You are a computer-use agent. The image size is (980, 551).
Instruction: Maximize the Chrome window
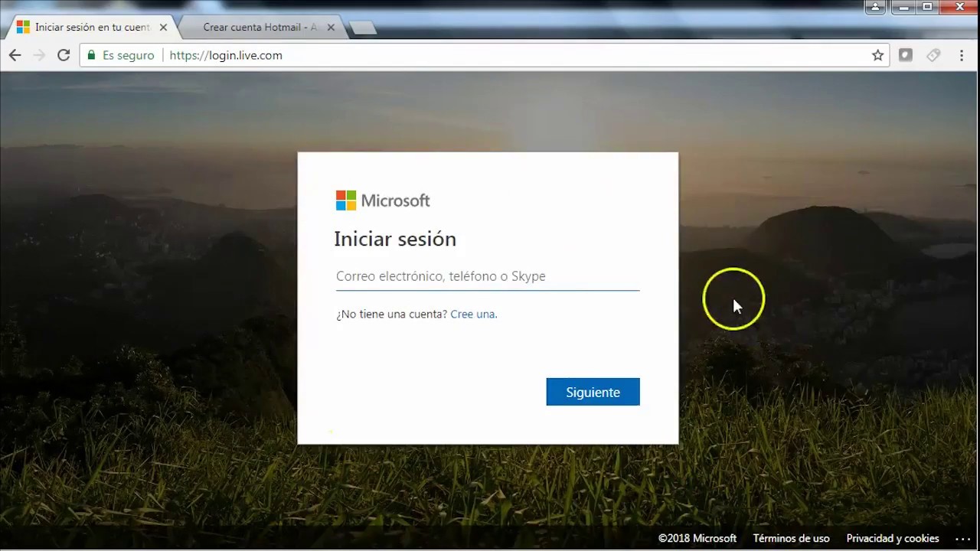click(x=927, y=7)
